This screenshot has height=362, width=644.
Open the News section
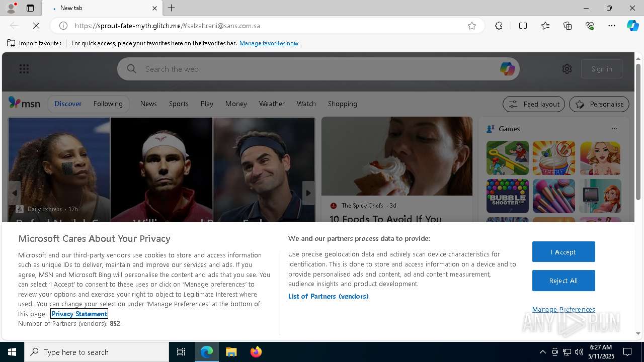(148, 104)
